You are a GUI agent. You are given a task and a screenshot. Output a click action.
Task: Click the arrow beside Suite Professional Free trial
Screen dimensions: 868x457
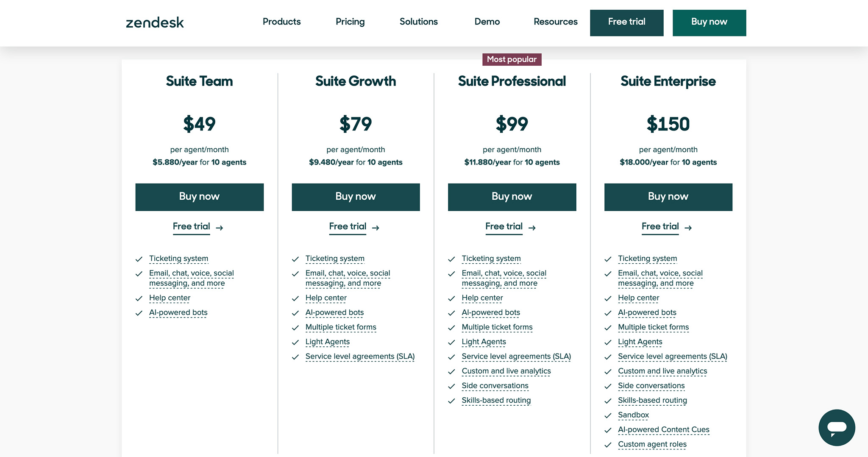pos(532,228)
